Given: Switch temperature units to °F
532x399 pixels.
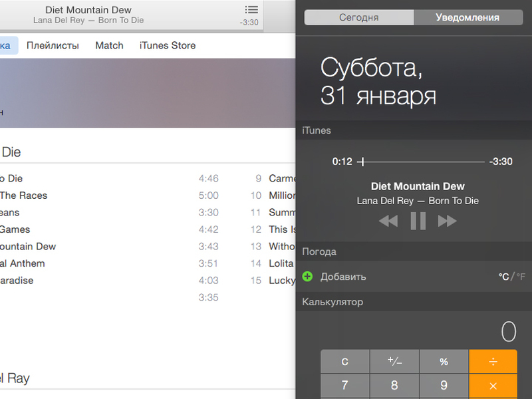Looking at the screenshot, I should (521, 277).
